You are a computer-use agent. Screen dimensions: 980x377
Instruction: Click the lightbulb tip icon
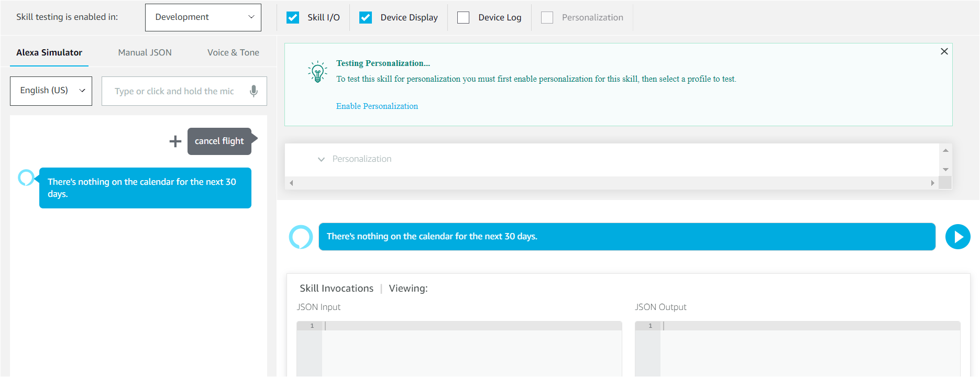317,72
